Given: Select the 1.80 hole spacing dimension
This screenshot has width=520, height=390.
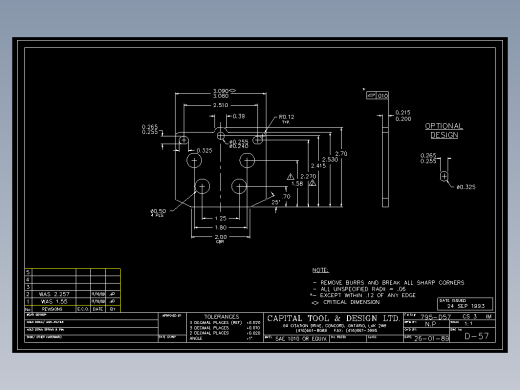Looking at the screenshot, I should pos(220,228).
